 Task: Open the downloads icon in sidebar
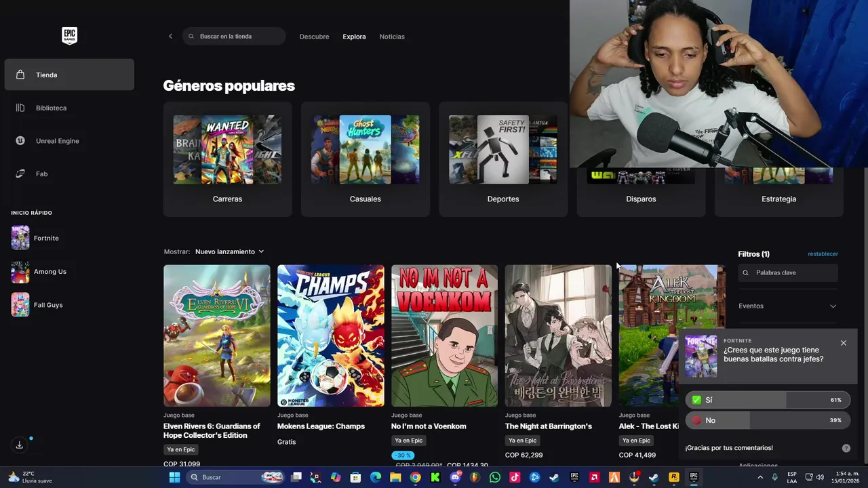(19, 445)
